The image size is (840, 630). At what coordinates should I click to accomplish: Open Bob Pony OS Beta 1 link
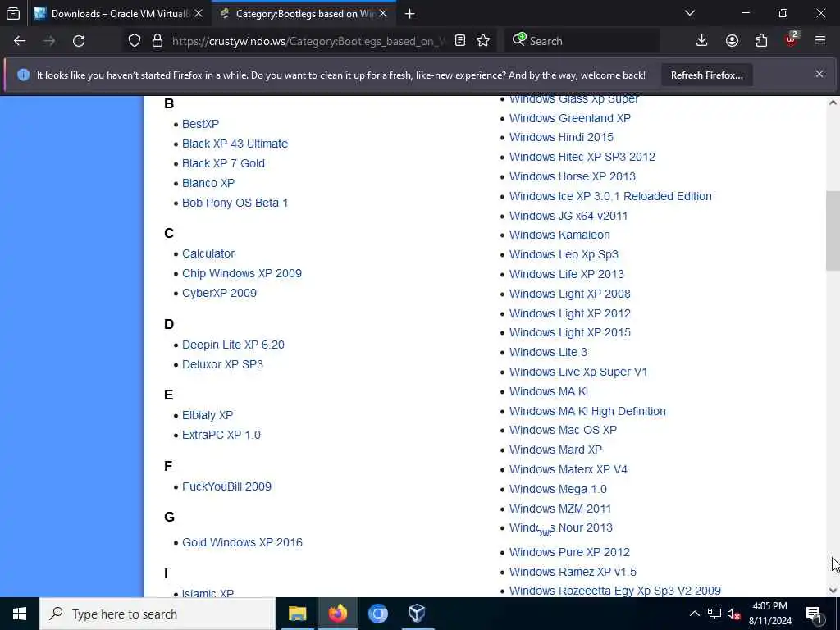pyautogui.click(x=235, y=203)
